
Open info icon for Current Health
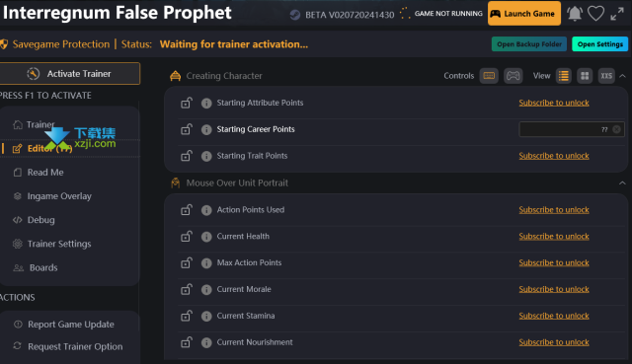coord(206,237)
